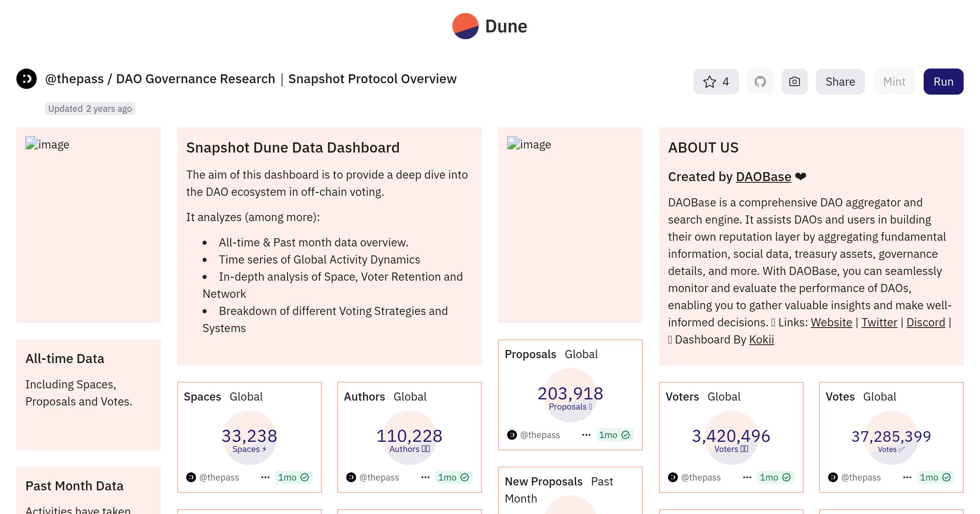Click the Kokii author link
Image resolution: width=980 pixels, height=514 pixels.
761,339
